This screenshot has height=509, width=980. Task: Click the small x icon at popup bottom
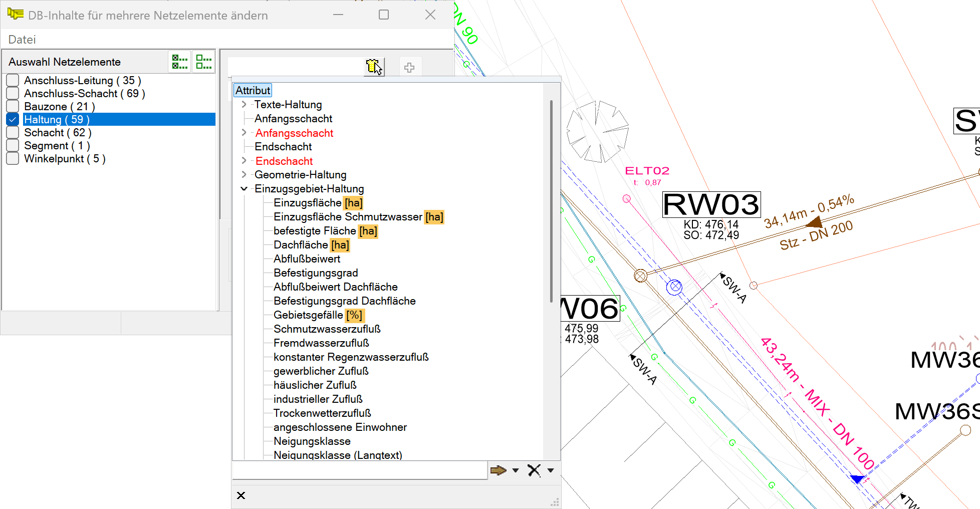[x=241, y=495]
